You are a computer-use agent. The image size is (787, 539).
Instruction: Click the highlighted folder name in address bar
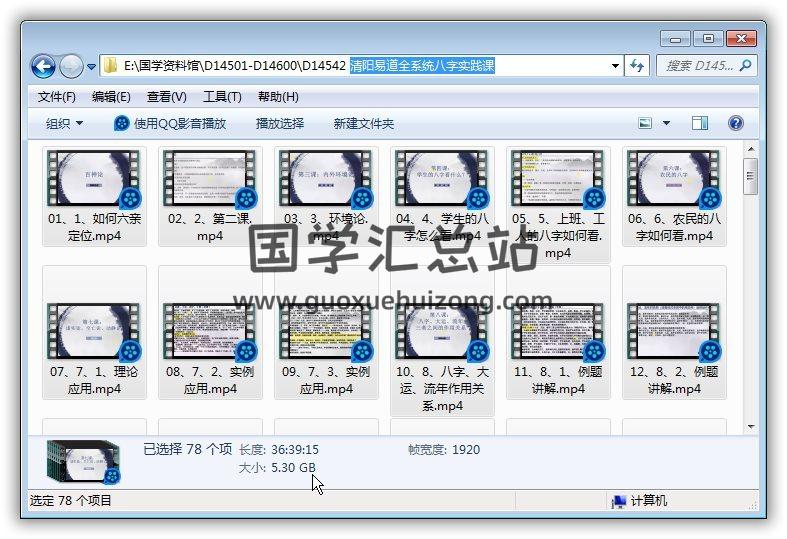(x=422, y=66)
